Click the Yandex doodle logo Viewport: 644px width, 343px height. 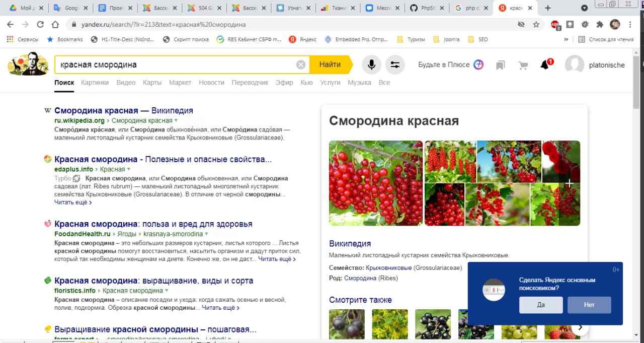28,63
